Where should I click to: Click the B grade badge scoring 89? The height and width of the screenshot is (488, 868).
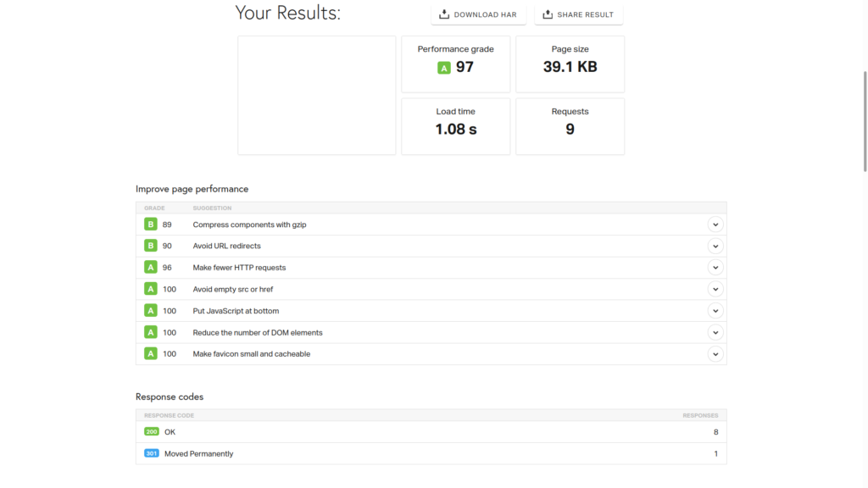[x=151, y=225]
